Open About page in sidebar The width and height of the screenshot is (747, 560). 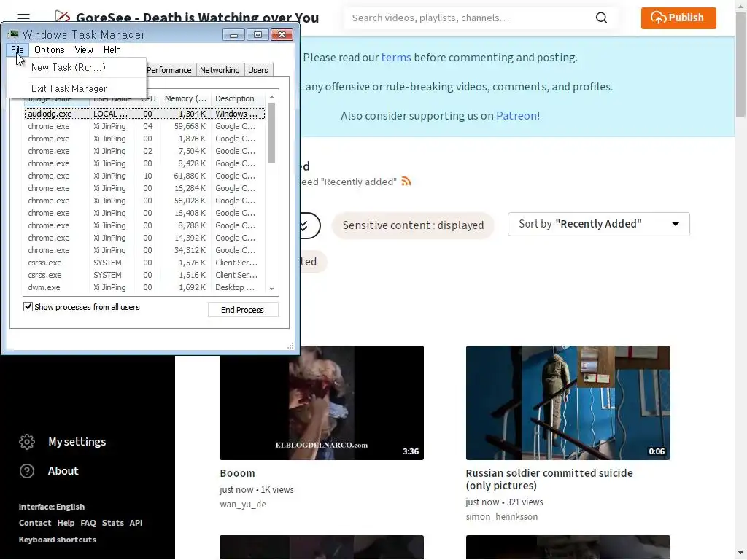pyautogui.click(x=63, y=471)
